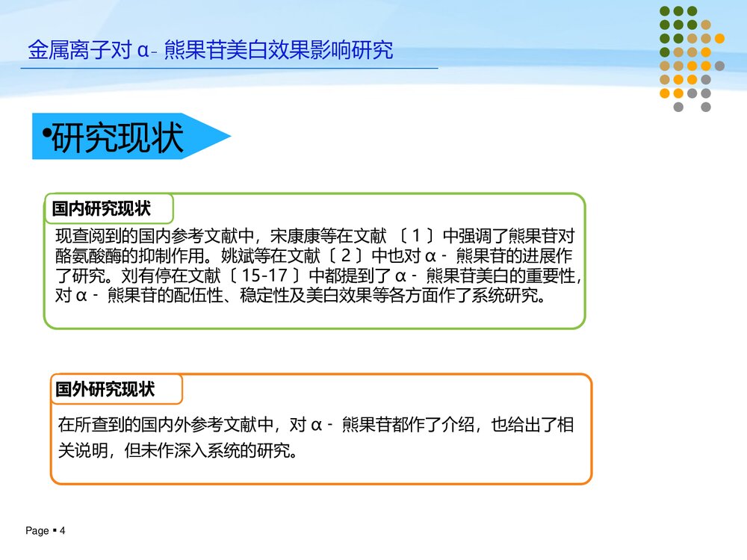Click the line mentioning 配伍性、稳定性
Screen dimensions: 747x560
pyautogui.click(x=300, y=296)
